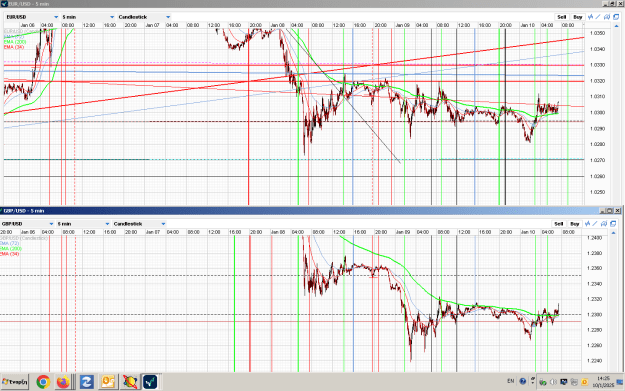Image resolution: width=625 pixels, height=391 pixels.
Task: Open Candlestick chart type dropdown in EUR/USD
Action: click(144, 17)
